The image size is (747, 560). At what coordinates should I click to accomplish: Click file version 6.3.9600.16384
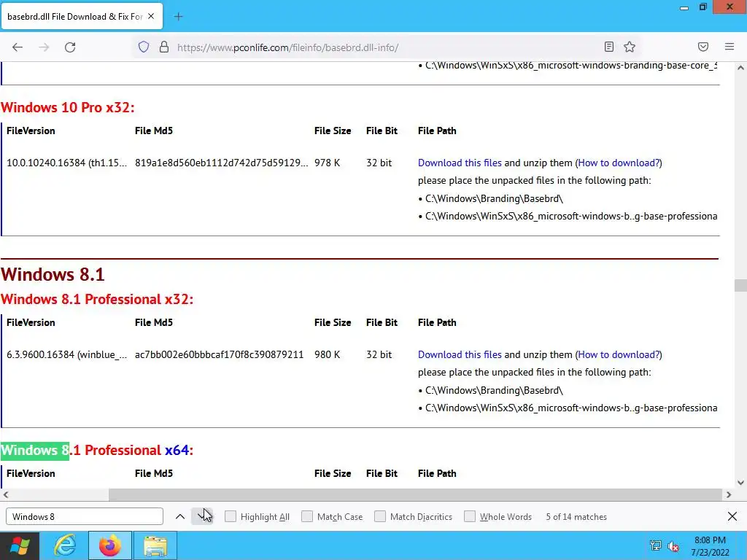point(66,355)
